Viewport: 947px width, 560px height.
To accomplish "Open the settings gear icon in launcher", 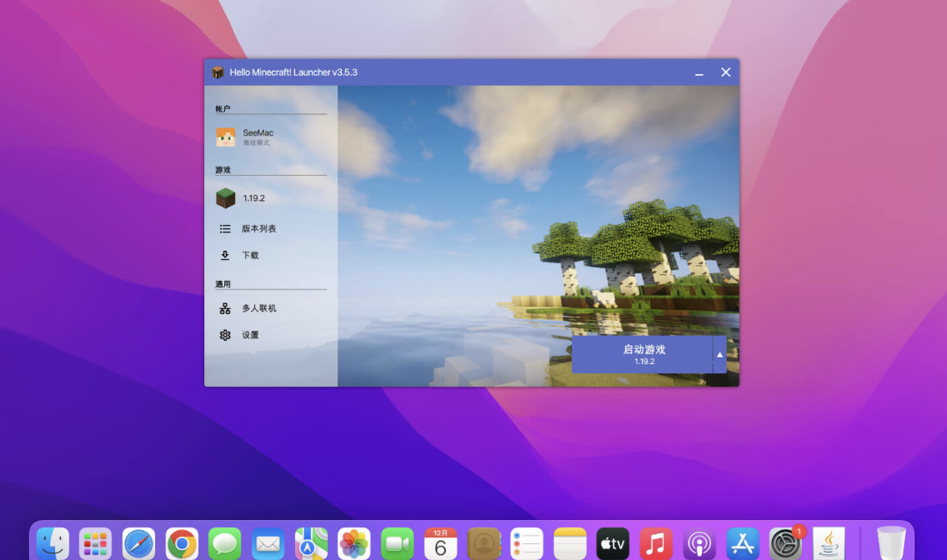I will (225, 335).
